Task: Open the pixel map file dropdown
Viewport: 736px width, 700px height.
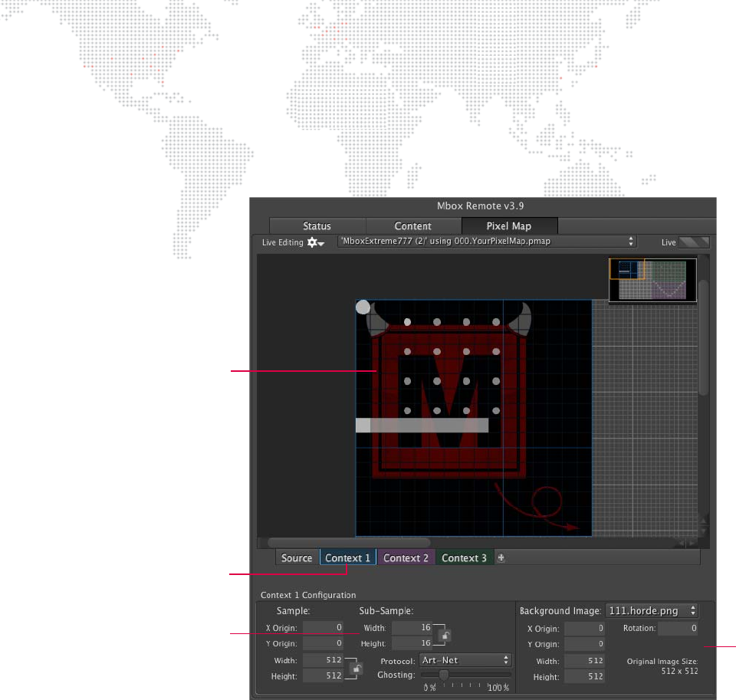Action: [487, 242]
